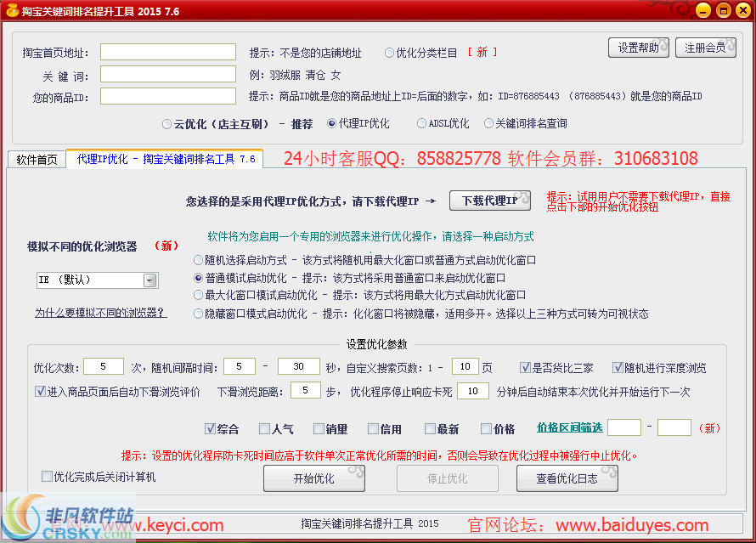756x543 pixels.
Task: Click the 停止响应卡死 minutes field
Action: [473, 391]
